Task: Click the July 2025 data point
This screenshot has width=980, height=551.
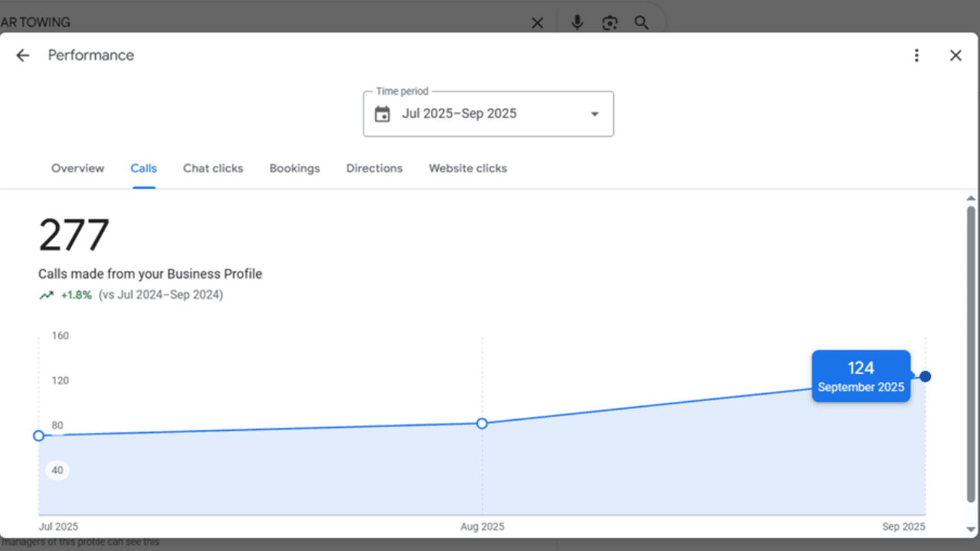Action: coord(39,435)
